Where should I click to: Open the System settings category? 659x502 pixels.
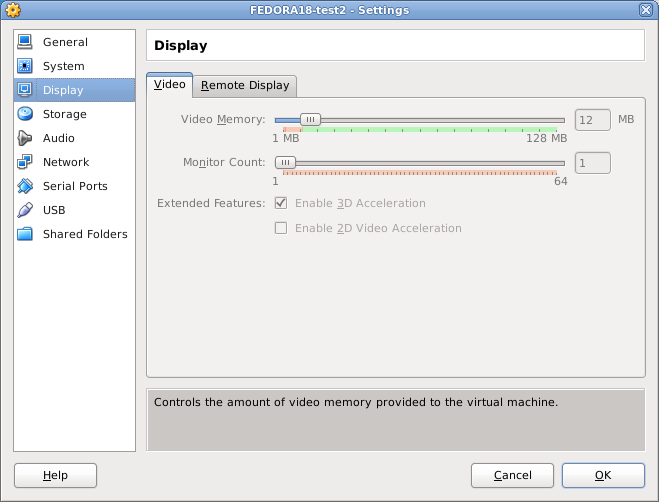74,66
